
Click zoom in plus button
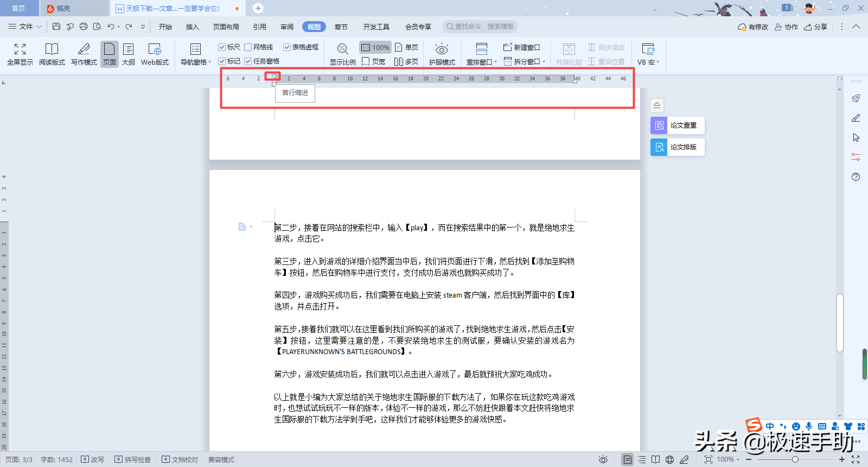[x=842, y=459]
